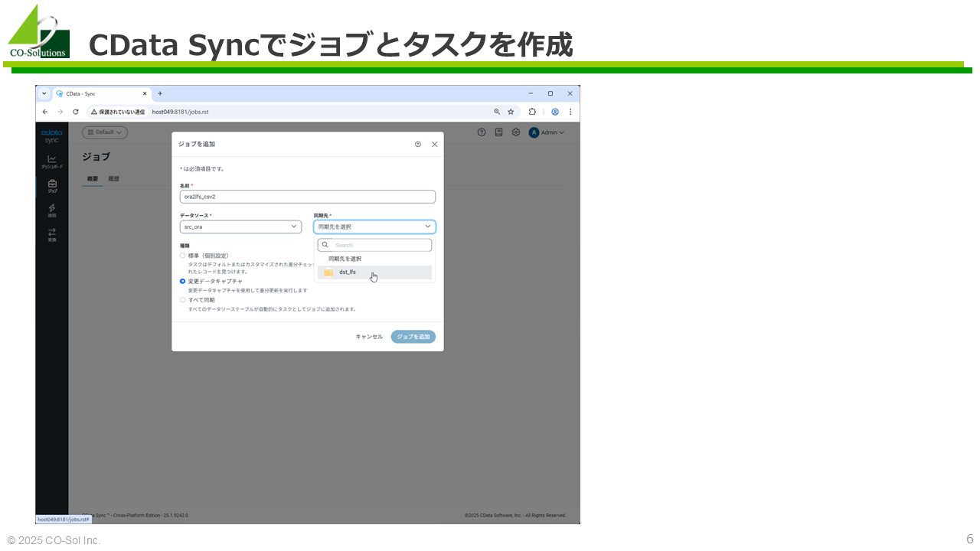The height and width of the screenshot is (551, 980).
Task: Click the browser back arrow
Action: click(x=45, y=112)
